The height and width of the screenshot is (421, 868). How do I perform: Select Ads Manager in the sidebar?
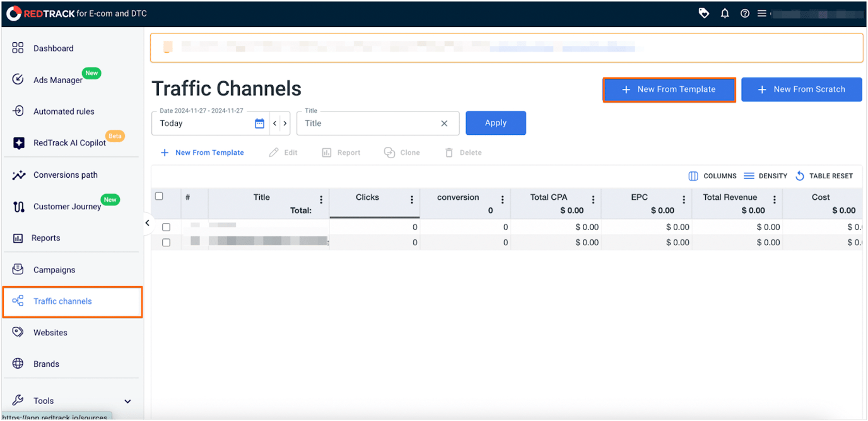click(x=57, y=79)
